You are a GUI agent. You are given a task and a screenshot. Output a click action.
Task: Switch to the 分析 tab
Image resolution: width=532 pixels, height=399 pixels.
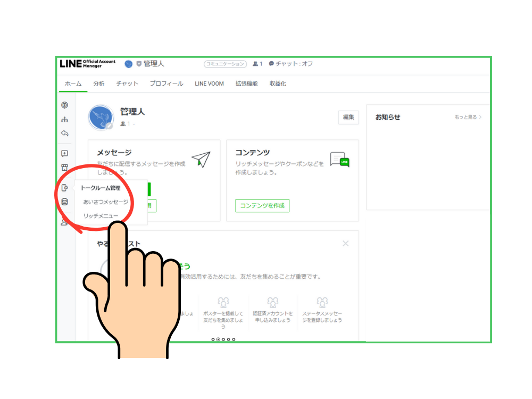98,84
